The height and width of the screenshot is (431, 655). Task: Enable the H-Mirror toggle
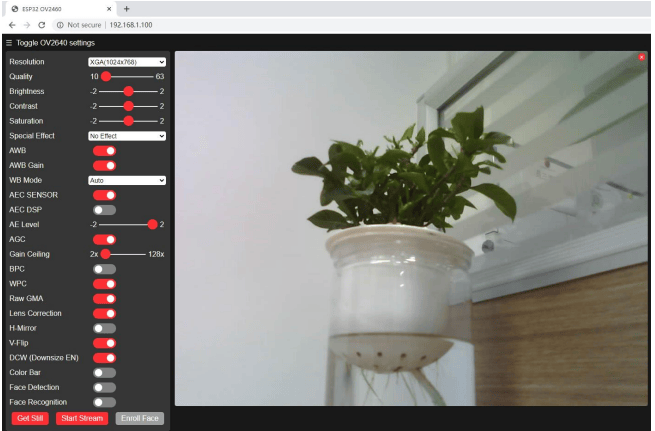tap(104, 328)
